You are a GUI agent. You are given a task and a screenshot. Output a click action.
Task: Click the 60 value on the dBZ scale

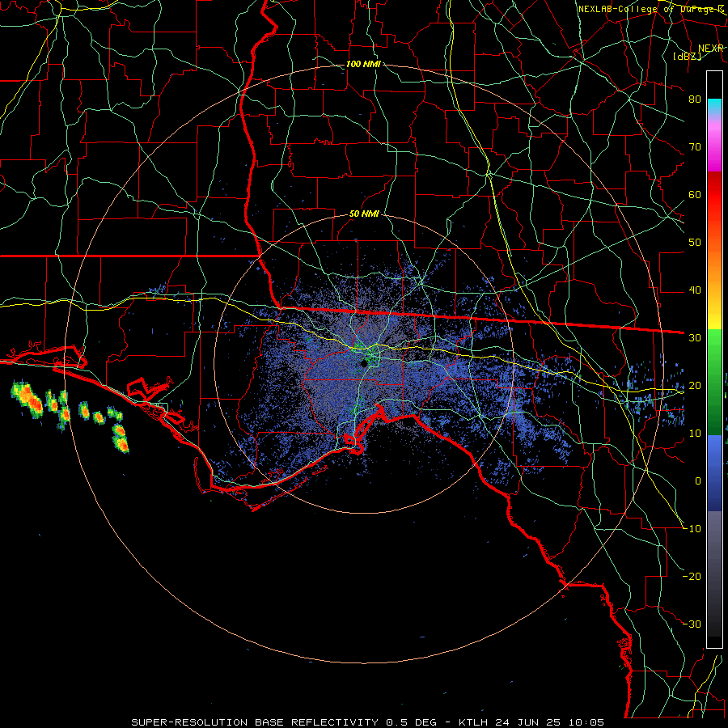click(695, 194)
